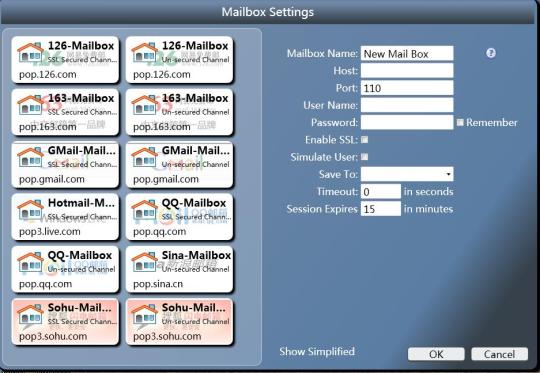Image resolution: width=540 pixels, height=373 pixels.
Task: Select the QQ-Mailbox SSL Secured Channel preset
Action: coord(179,217)
